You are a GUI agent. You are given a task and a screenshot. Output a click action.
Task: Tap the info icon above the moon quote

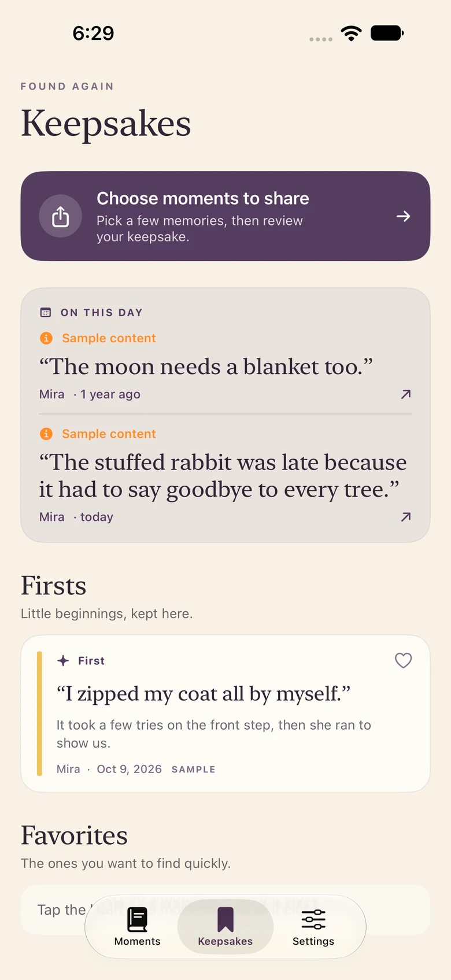click(x=46, y=338)
